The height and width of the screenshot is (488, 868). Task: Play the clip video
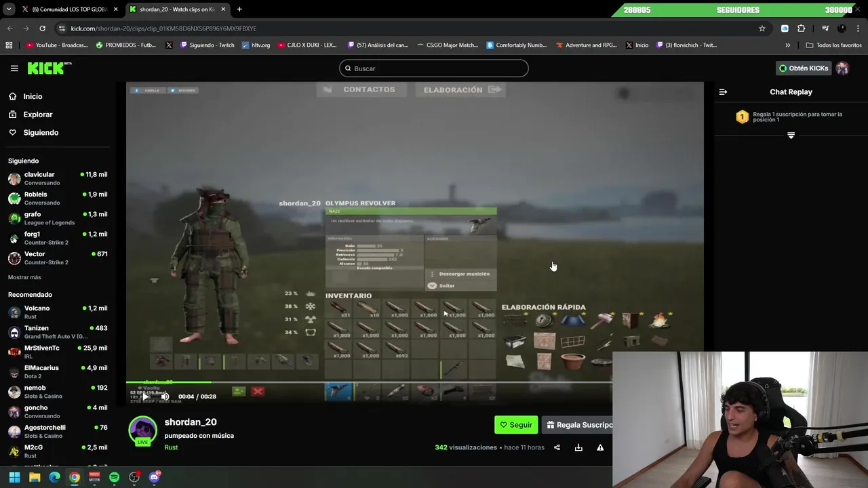[144, 396]
